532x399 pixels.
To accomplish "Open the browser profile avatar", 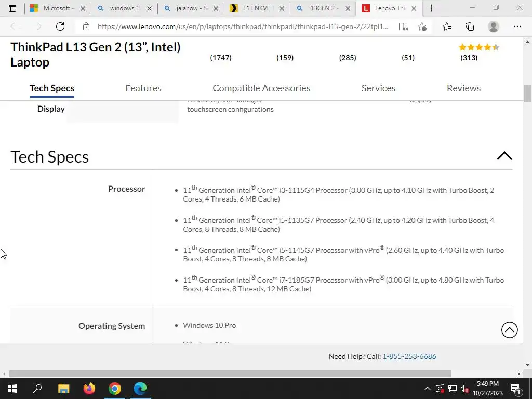I will click(494, 26).
